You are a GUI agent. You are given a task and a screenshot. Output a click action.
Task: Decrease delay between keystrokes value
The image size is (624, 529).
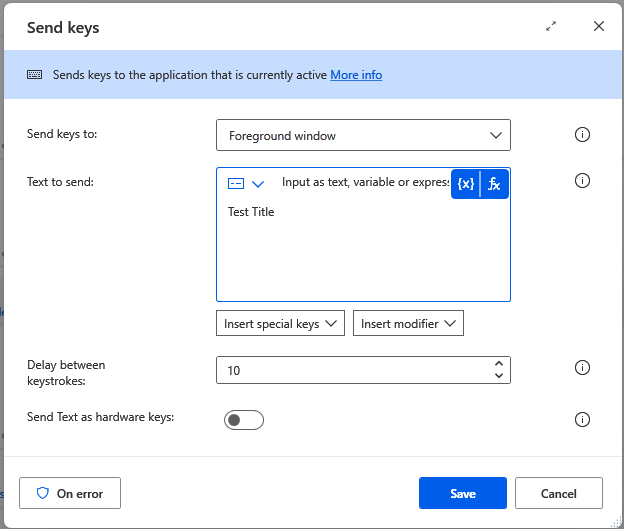click(x=499, y=375)
